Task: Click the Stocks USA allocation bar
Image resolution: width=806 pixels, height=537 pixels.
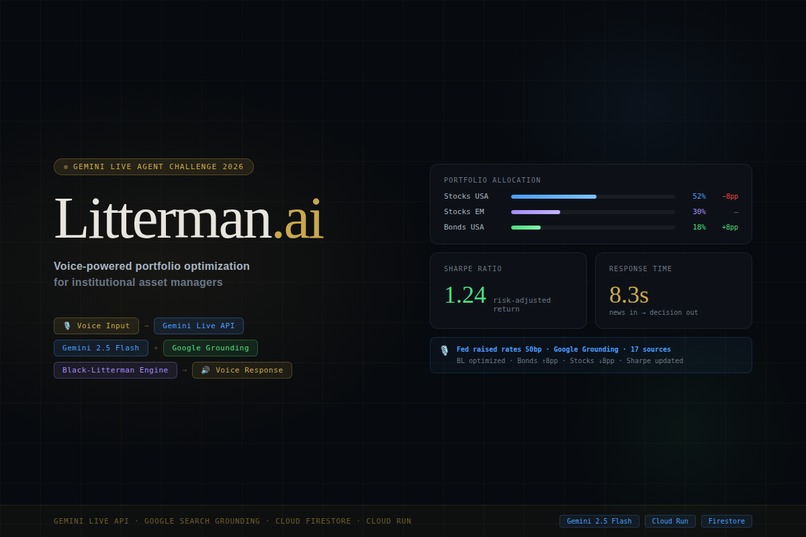Action: tap(593, 196)
